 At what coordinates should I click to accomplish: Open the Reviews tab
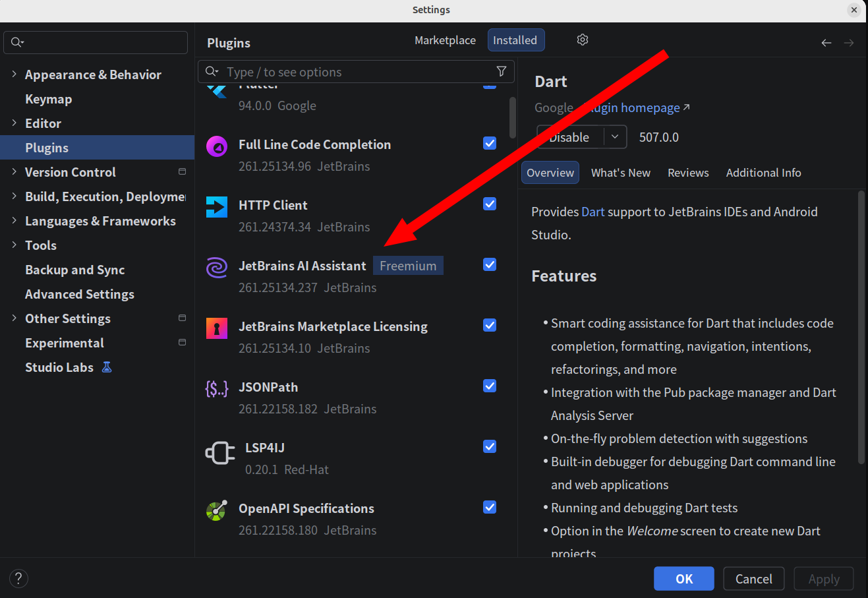pos(688,173)
